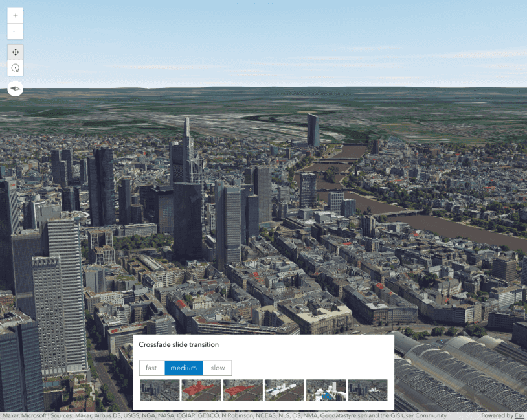Set transition speed to slow

tap(218, 368)
